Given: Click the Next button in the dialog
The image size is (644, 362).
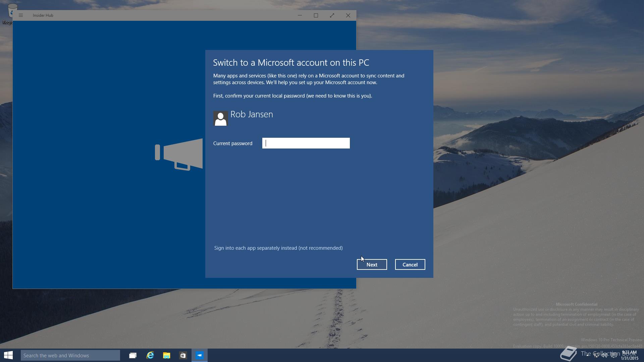Looking at the screenshot, I should [x=372, y=264].
